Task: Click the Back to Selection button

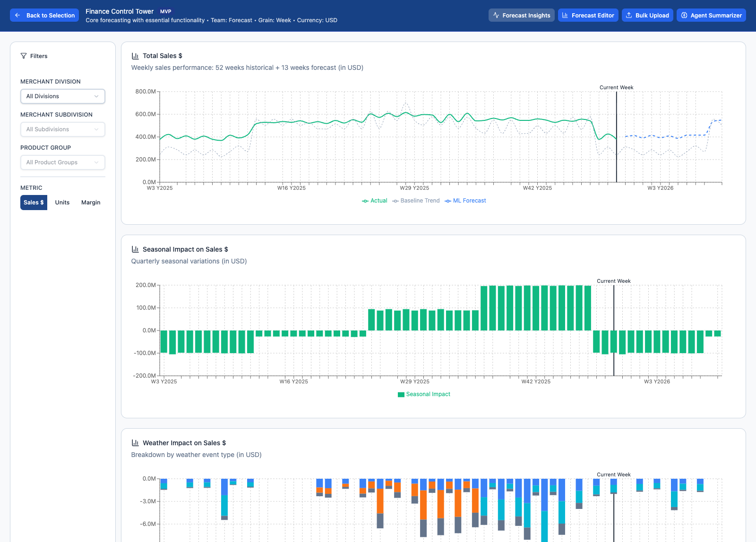Action: tap(44, 15)
